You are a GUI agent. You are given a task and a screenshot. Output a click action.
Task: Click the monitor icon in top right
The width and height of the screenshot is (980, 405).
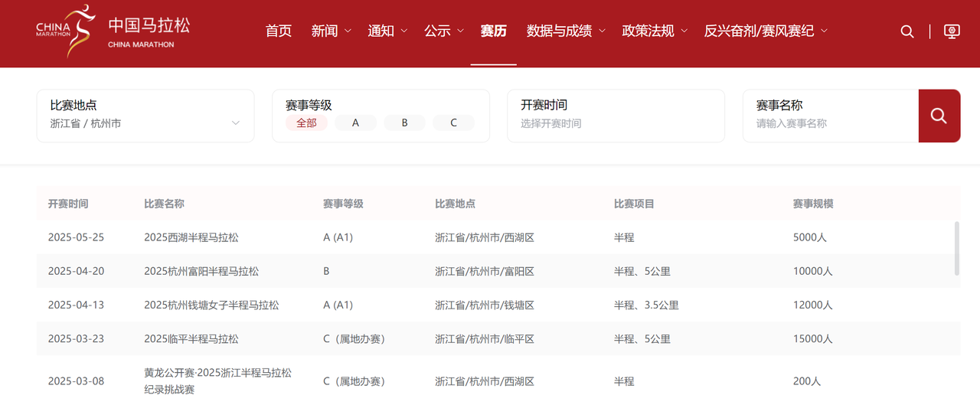[x=952, y=31]
